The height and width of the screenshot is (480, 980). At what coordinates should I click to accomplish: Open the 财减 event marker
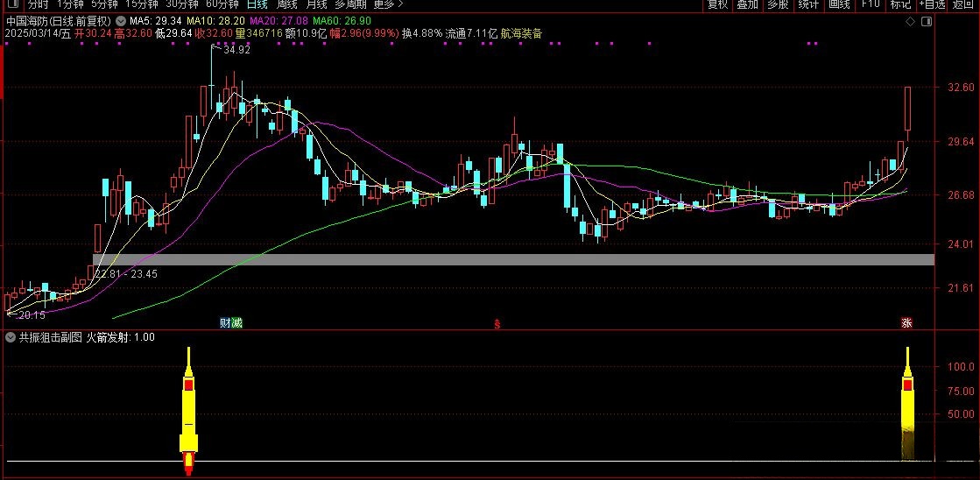click(x=231, y=323)
